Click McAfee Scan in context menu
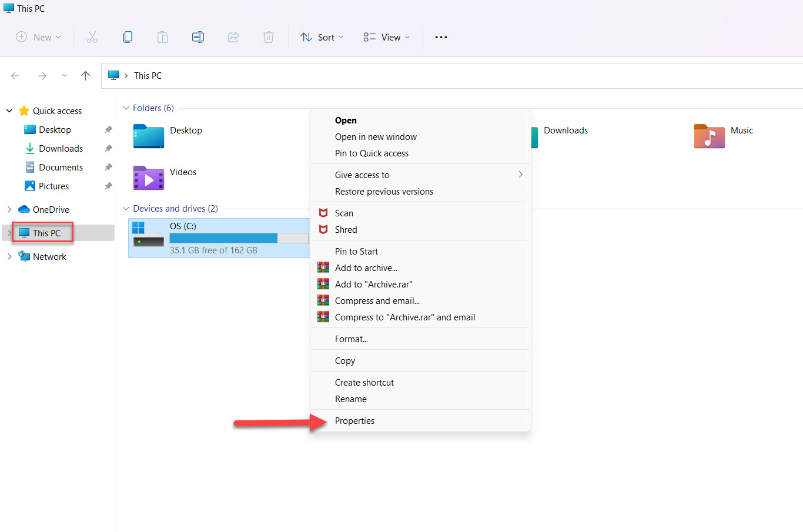This screenshot has height=532, width=803. 344,213
